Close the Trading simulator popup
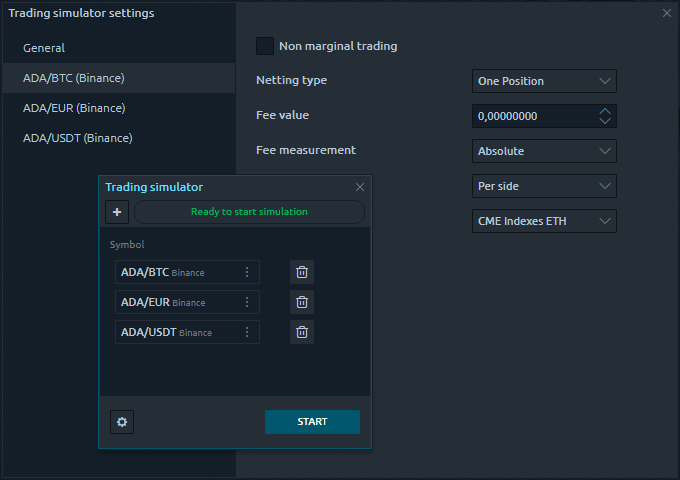Image resolution: width=680 pixels, height=480 pixels. point(360,187)
